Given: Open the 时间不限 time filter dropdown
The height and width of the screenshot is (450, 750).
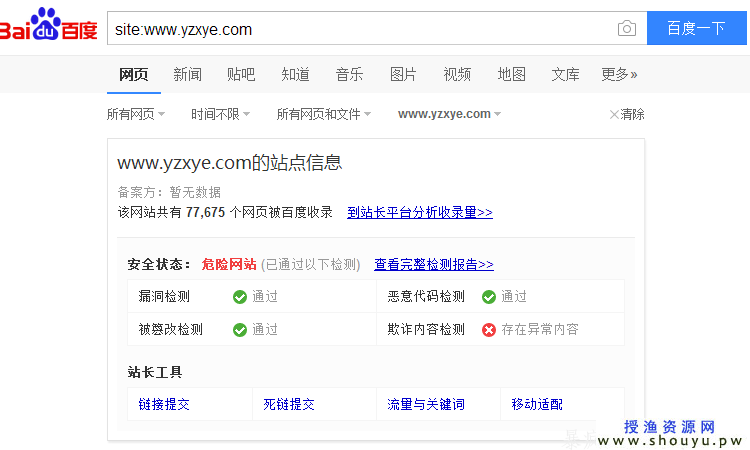Looking at the screenshot, I should tap(221, 114).
